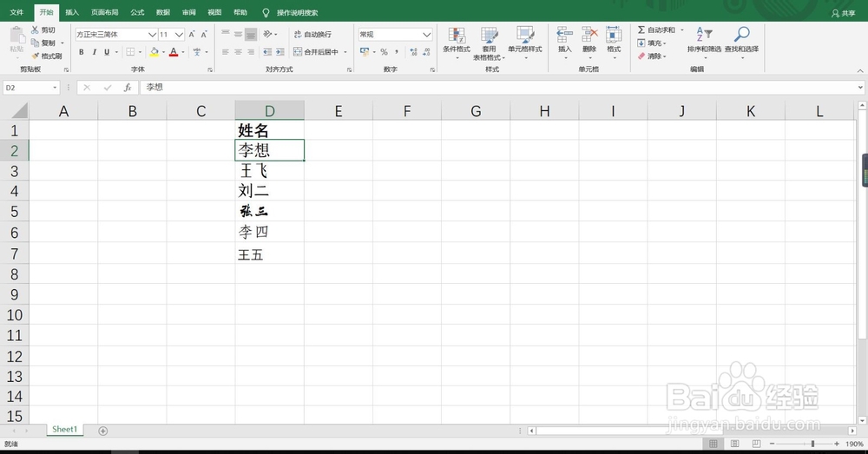The height and width of the screenshot is (454, 868).
Task: Increase font size with the larger A icon
Action: 192,35
